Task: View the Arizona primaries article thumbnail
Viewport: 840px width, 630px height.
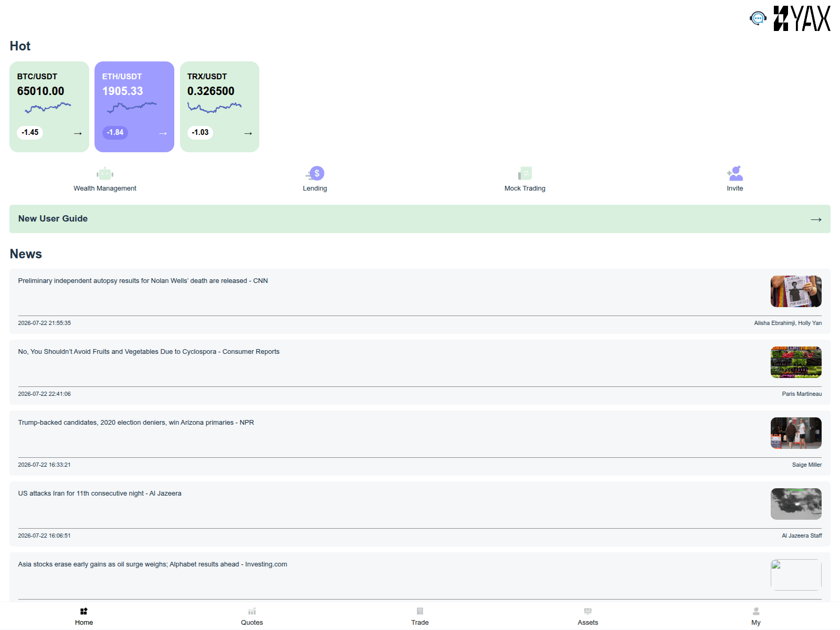Action: pos(796,433)
